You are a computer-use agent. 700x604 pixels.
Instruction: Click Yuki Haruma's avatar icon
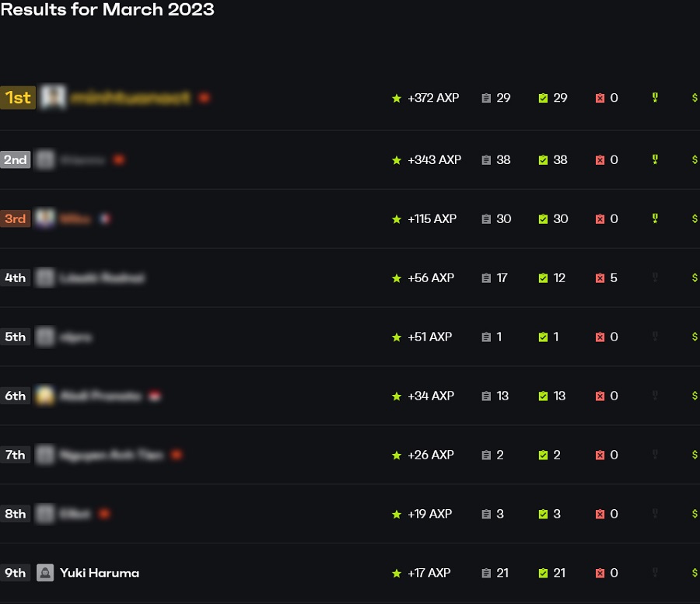click(45, 573)
